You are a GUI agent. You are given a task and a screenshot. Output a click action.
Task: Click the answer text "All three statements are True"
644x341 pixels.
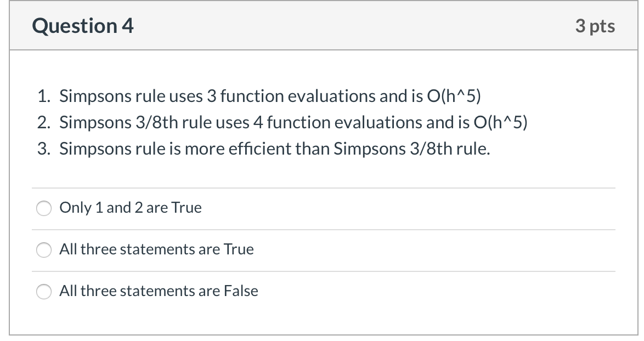point(156,249)
